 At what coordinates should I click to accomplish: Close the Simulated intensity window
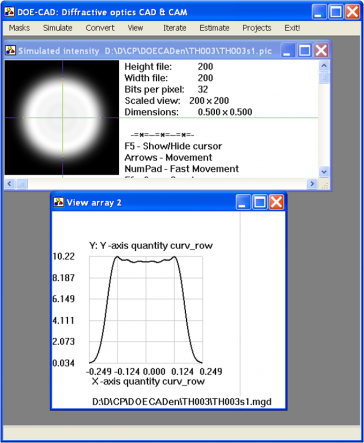pyautogui.click(x=321, y=51)
